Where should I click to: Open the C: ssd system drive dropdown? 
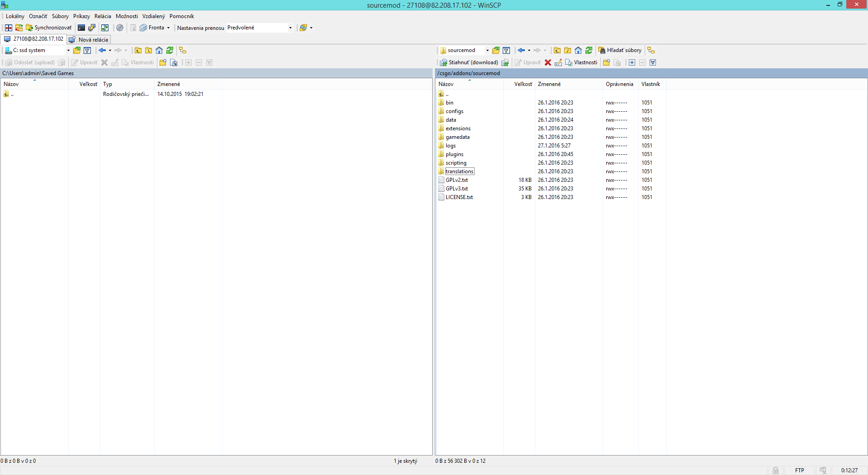point(68,50)
